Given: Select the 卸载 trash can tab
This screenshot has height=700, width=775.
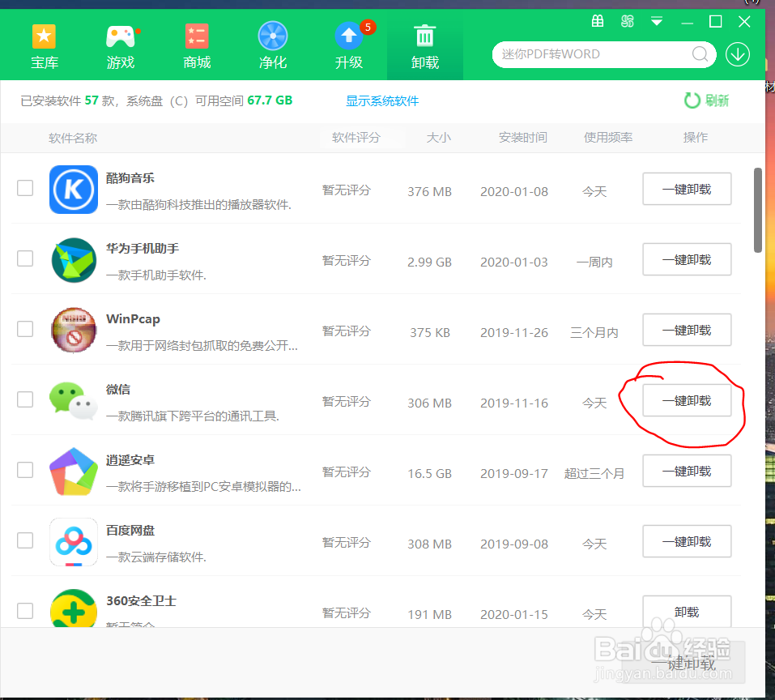Looking at the screenshot, I should click(x=425, y=47).
